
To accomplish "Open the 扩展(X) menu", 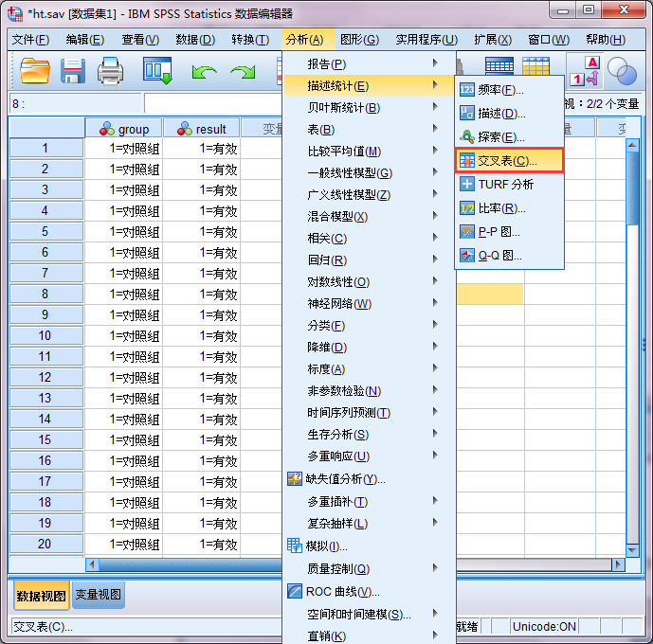I will click(493, 40).
